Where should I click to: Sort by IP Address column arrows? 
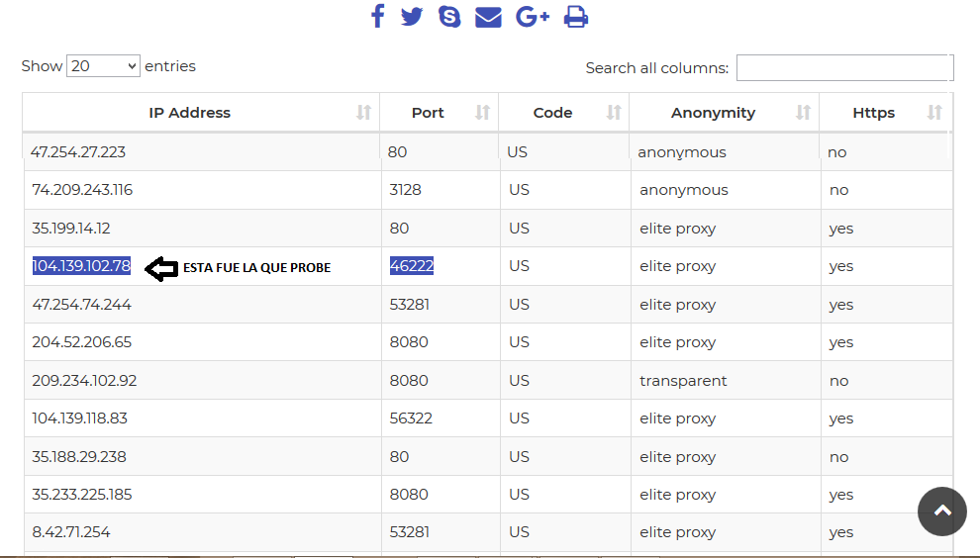(x=363, y=113)
